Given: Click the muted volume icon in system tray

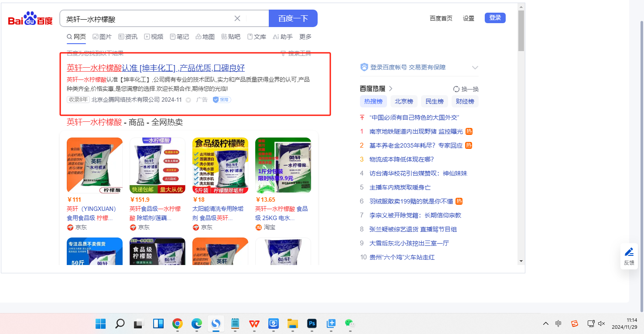Looking at the screenshot, I should (601, 324).
